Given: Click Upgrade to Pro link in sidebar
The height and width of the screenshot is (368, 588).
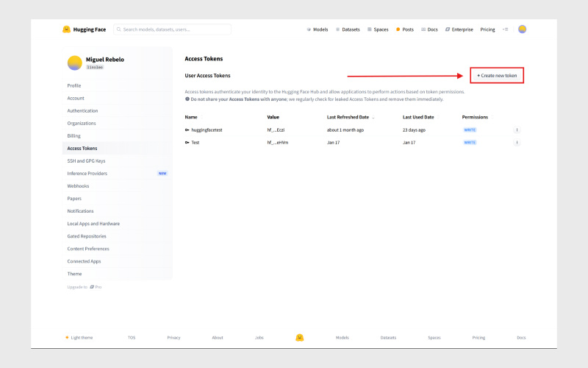Looking at the screenshot, I should click(85, 286).
